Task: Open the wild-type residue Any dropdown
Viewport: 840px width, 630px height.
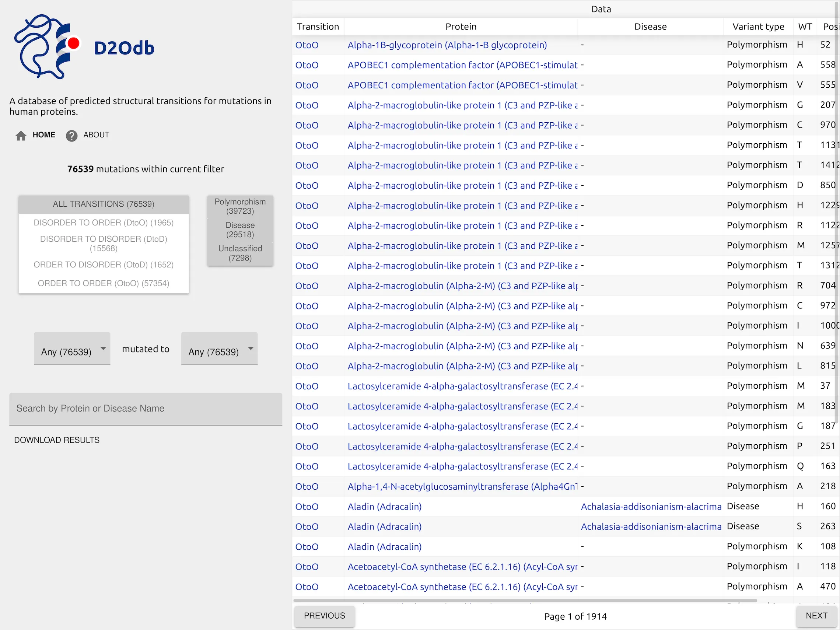Action: pos(72,349)
